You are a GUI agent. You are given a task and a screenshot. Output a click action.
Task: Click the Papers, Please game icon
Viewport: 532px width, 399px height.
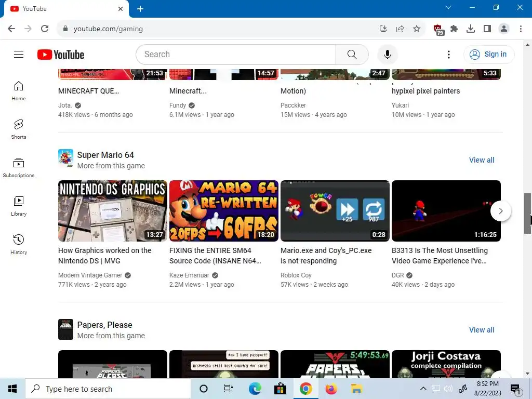point(65,329)
